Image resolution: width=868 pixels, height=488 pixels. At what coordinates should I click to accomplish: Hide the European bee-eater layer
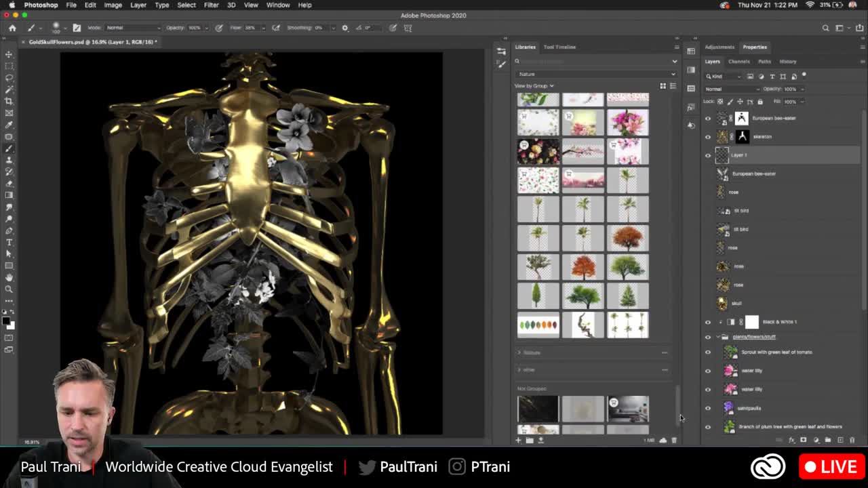click(x=708, y=118)
